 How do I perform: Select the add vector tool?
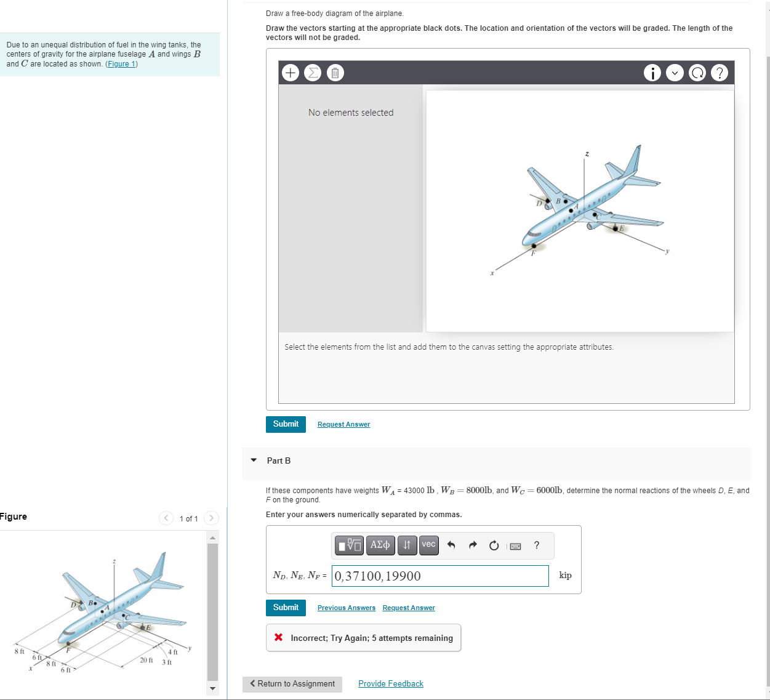tap(290, 73)
